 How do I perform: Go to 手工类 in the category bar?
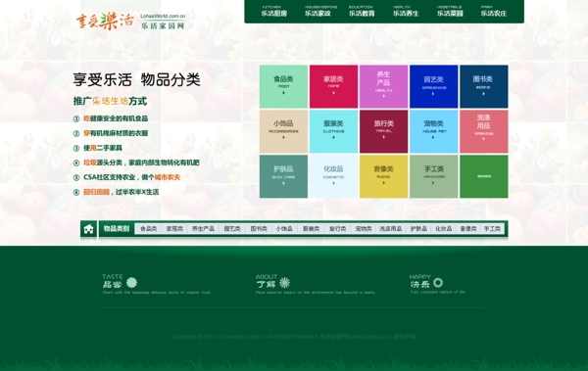(x=492, y=229)
